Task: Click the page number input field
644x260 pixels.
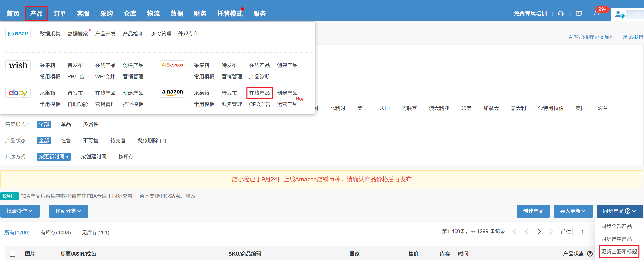Action: 582,232
